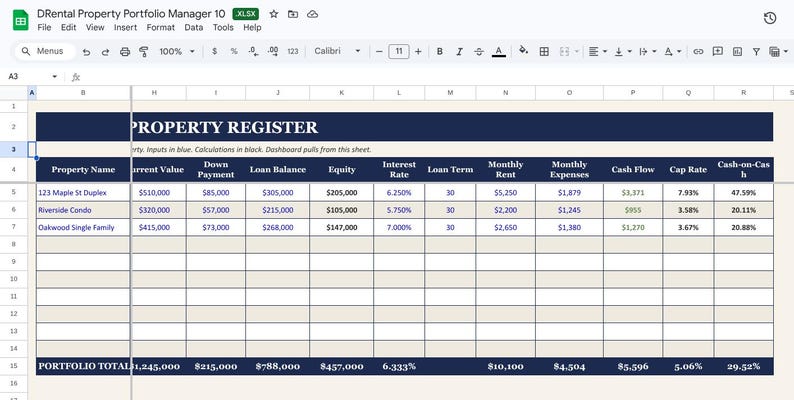Click the .XLSX file format badge
The width and height of the screenshot is (794, 400).
tap(246, 14)
